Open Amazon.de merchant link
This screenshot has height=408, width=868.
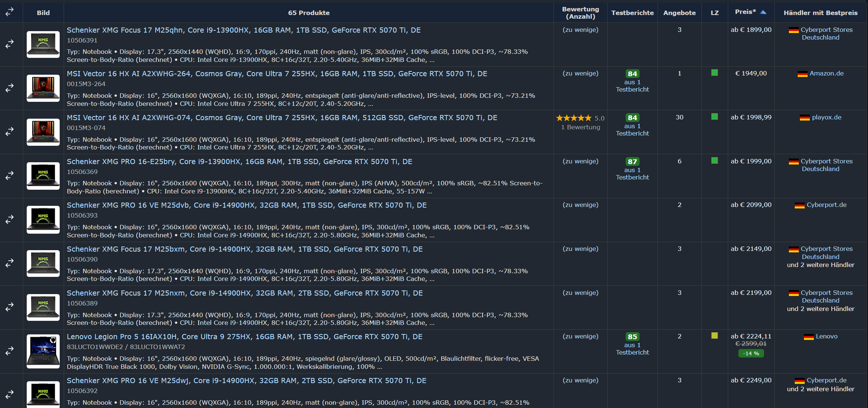point(826,73)
